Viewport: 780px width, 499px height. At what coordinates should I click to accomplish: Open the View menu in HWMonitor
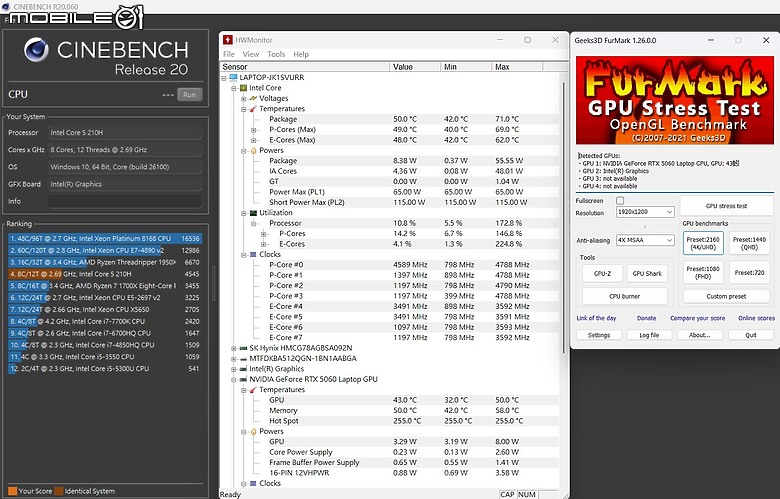tap(251, 54)
